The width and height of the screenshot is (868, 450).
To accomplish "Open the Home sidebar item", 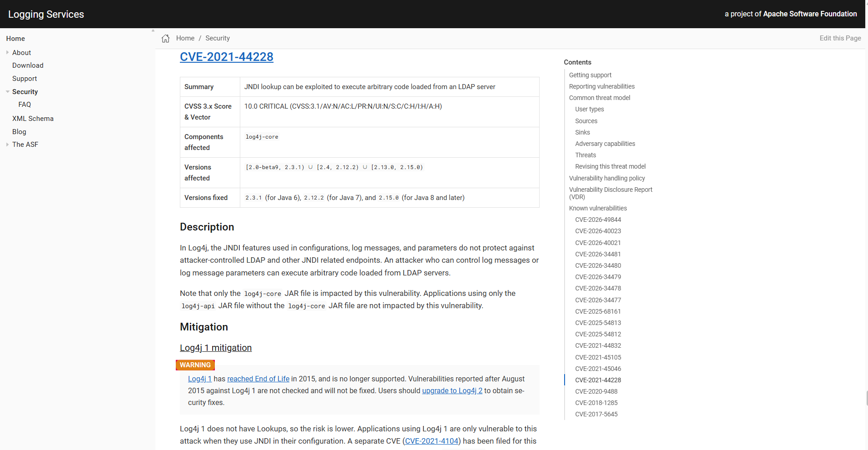I will click(15, 39).
